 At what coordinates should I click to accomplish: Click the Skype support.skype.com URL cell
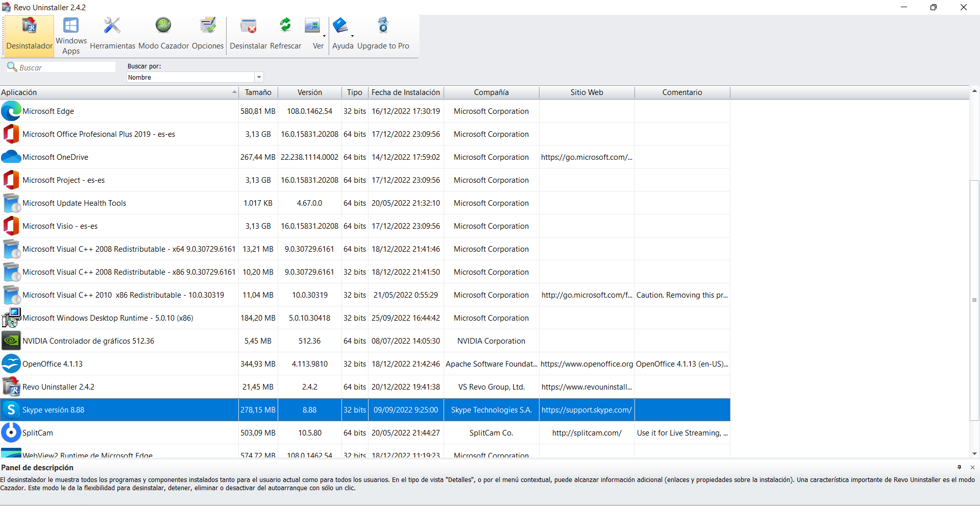tap(587, 410)
